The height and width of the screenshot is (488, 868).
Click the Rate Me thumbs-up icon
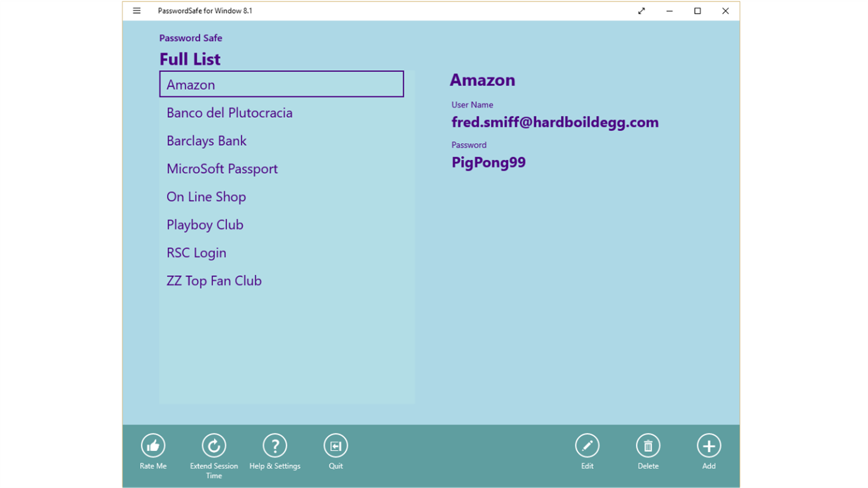[153, 445]
